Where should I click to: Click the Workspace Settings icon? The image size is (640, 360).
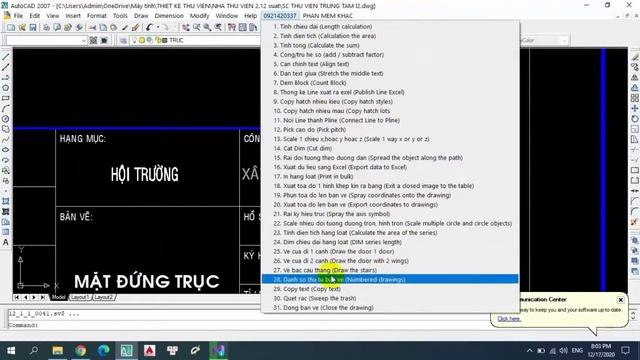[x=93, y=40]
